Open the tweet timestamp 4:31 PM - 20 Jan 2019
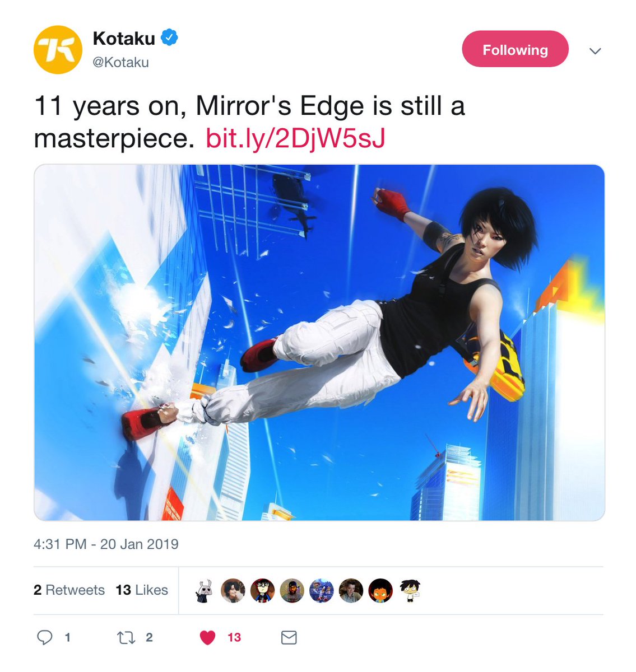 coord(106,544)
